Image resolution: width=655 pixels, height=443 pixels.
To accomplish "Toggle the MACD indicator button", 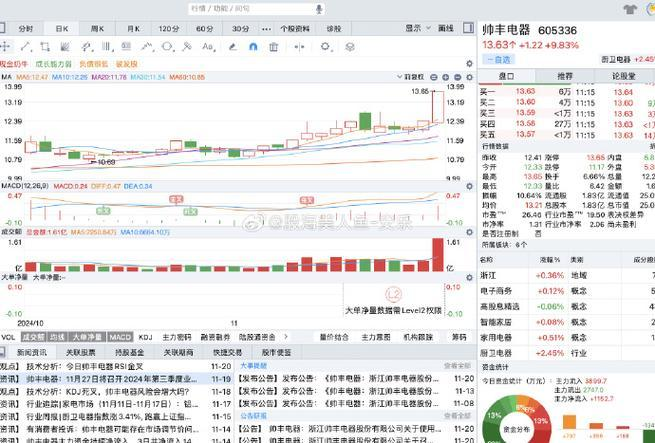I will click(120, 337).
